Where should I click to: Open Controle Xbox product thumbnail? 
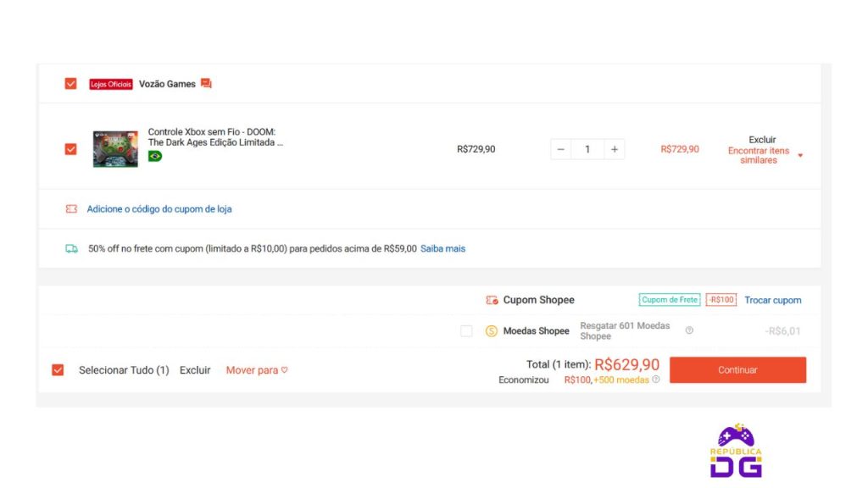pos(115,149)
